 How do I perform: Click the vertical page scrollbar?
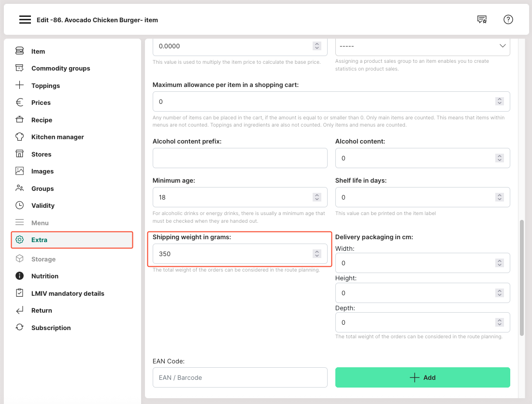click(522, 278)
